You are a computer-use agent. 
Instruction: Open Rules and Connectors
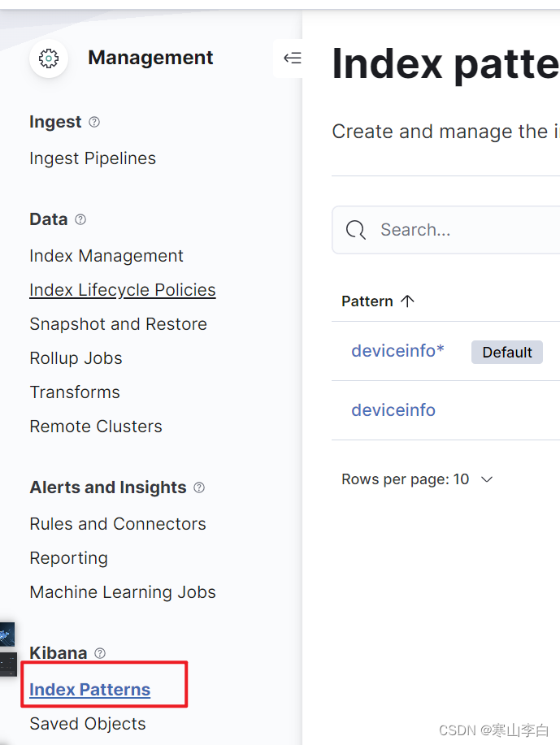(118, 524)
